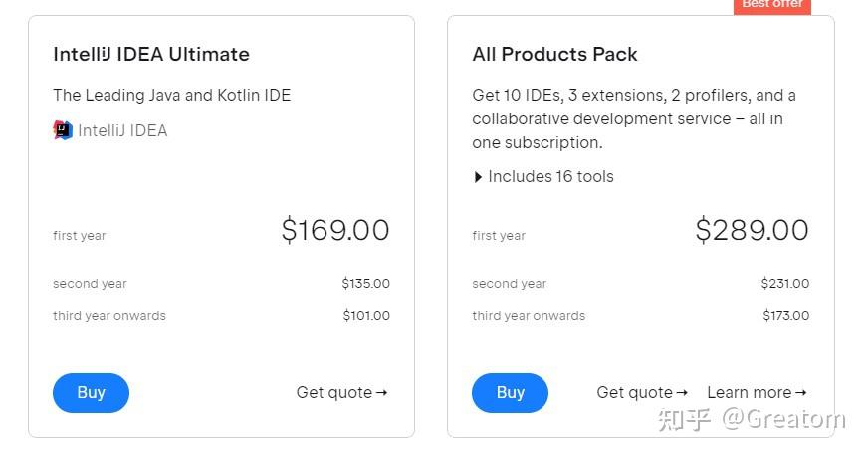Click the All Products Pack description text
868x453 pixels.
coord(634,118)
